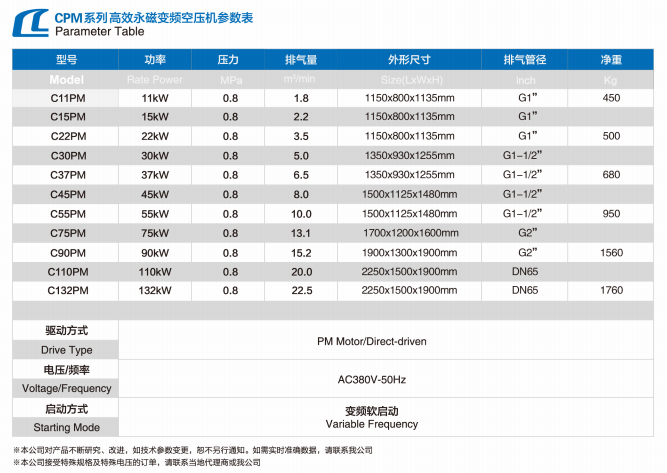Select model cell 'C75PM'

click(x=68, y=233)
